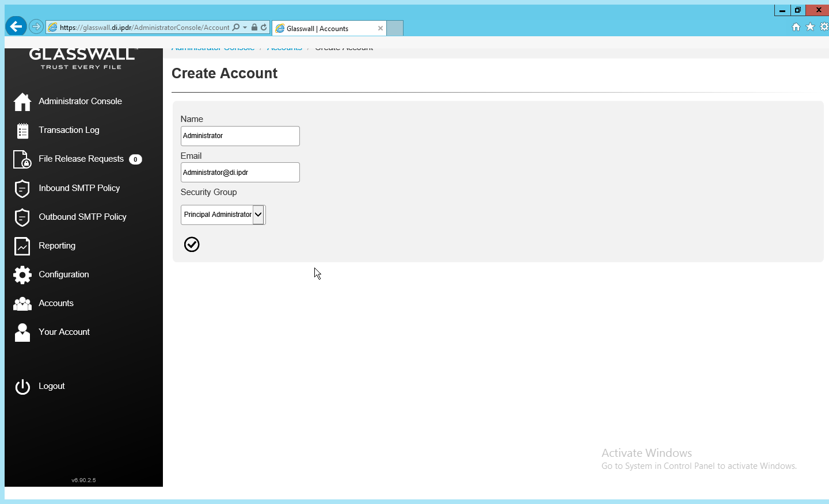
Task: Select the Outbound SMTP Policy shield icon
Action: (22, 217)
